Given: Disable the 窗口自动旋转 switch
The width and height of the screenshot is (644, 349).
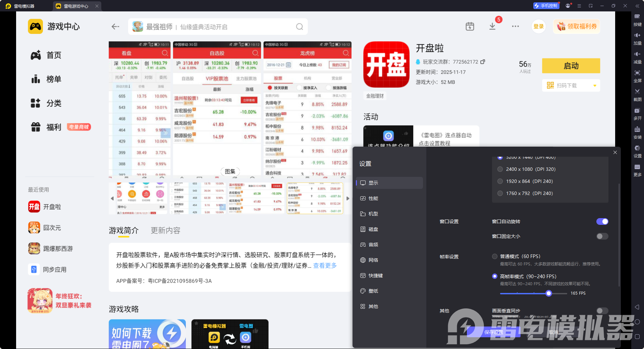Looking at the screenshot, I should click(602, 221).
